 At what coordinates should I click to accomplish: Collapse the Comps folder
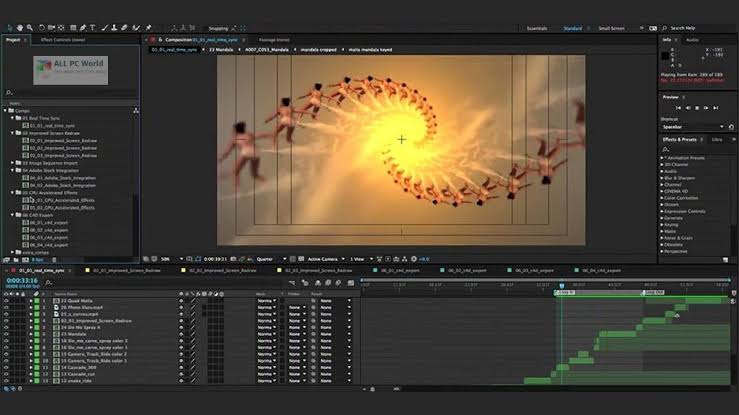pyautogui.click(x=5, y=111)
